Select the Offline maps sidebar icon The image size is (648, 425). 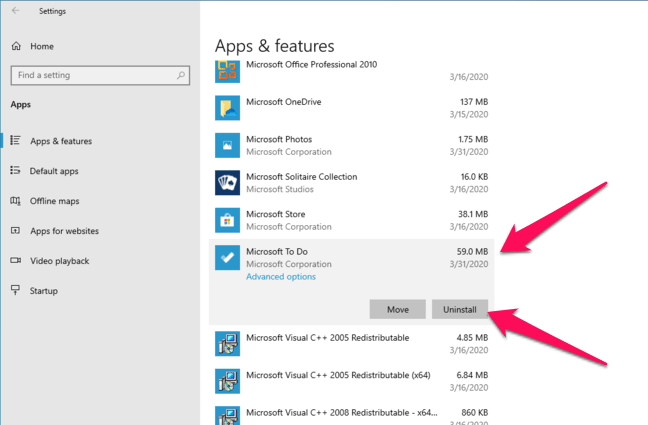click(x=15, y=201)
